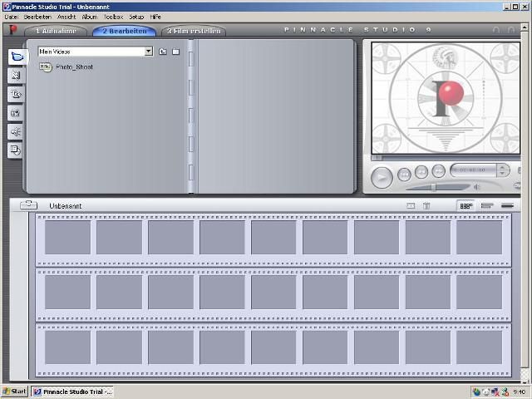Adjust the player volume slider
This screenshot has width=532, height=399.
coord(436,187)
